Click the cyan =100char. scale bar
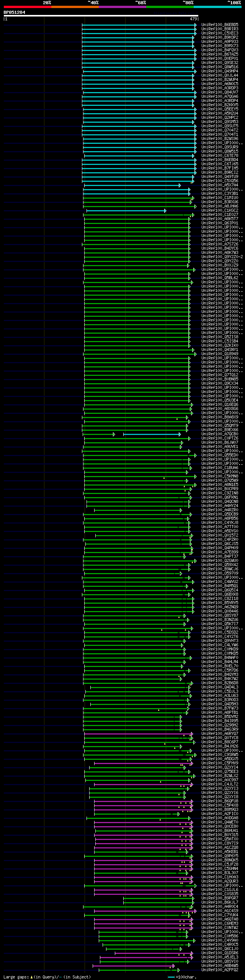Viewport: 245px width, 980px height. click(171, 977)
